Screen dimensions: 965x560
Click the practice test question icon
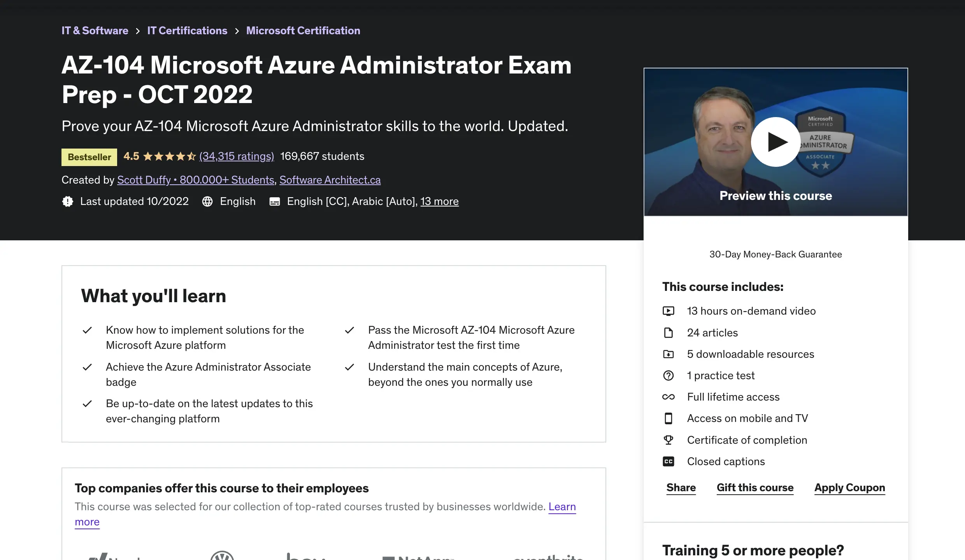click(x=668, y=376)
